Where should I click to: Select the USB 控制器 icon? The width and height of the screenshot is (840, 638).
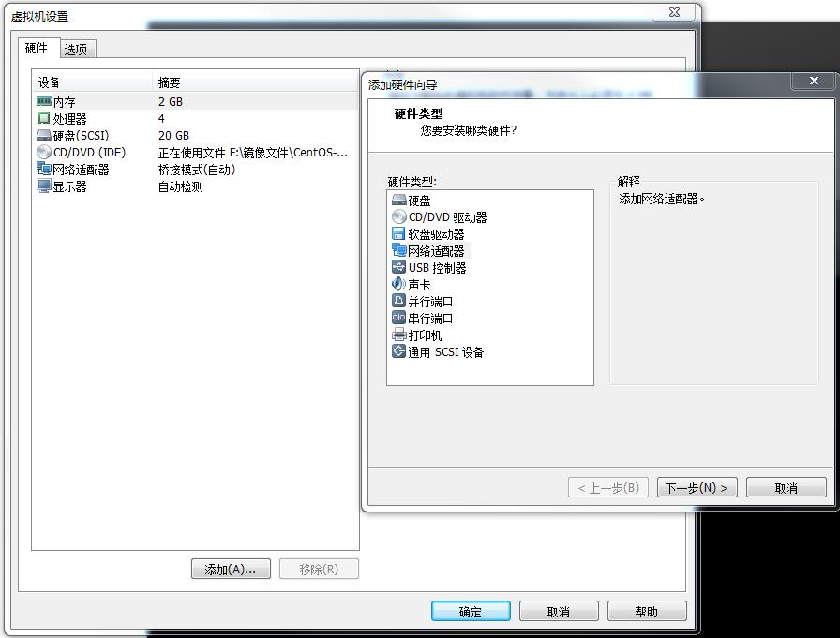(x=399, y=267)
